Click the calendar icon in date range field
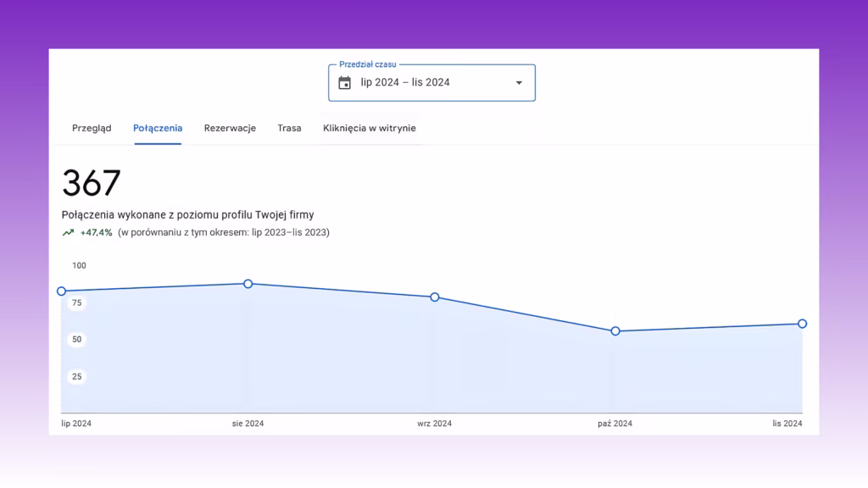 [x=344, y=82]
